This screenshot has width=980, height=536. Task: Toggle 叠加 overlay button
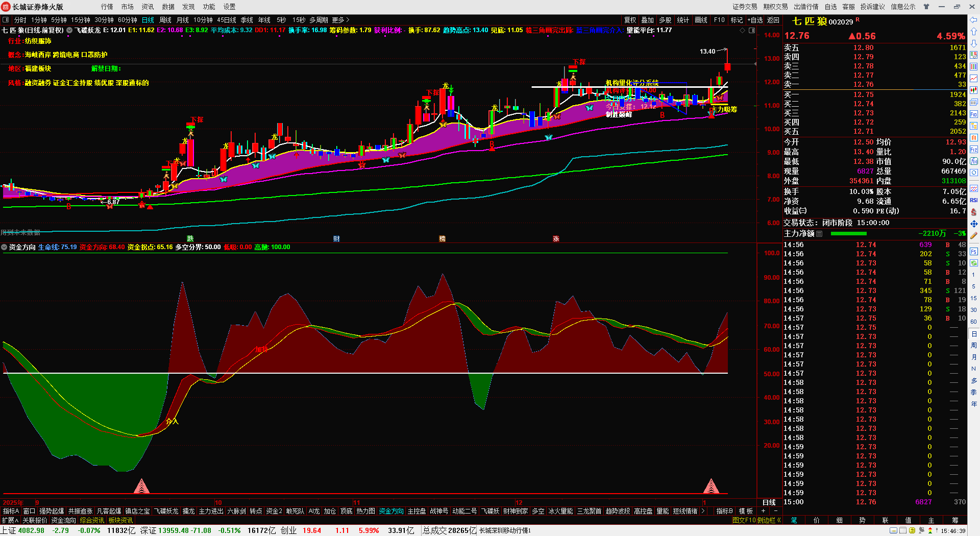pyautogui.click(x=648, y=20)
